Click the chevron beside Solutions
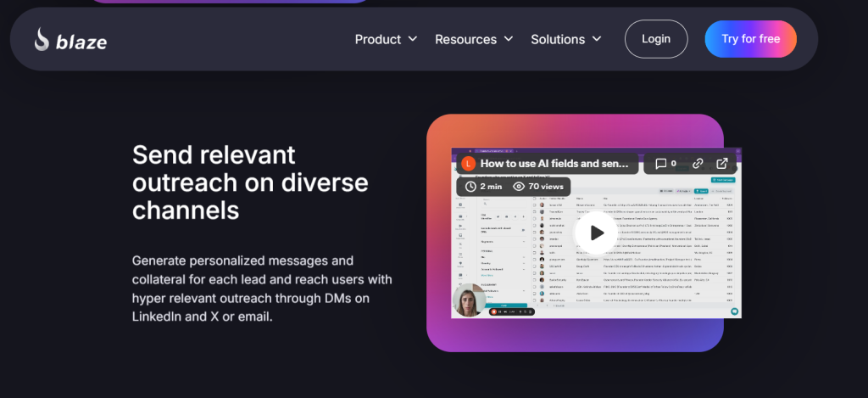The height and width of the screenshot is (398, 868). tap(597, 39)
